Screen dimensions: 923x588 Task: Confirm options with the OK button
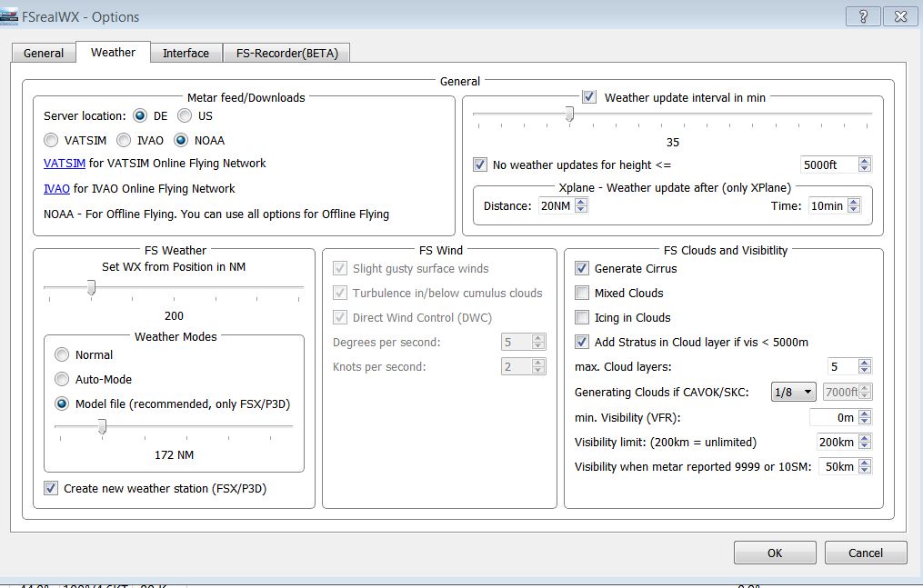[x=775, y=553]
